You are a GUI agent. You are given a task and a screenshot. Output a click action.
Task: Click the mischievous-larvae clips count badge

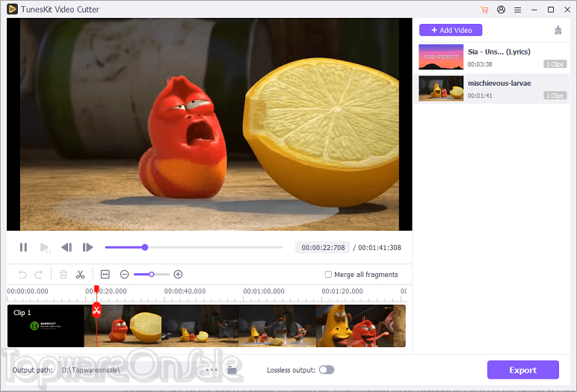555,96
